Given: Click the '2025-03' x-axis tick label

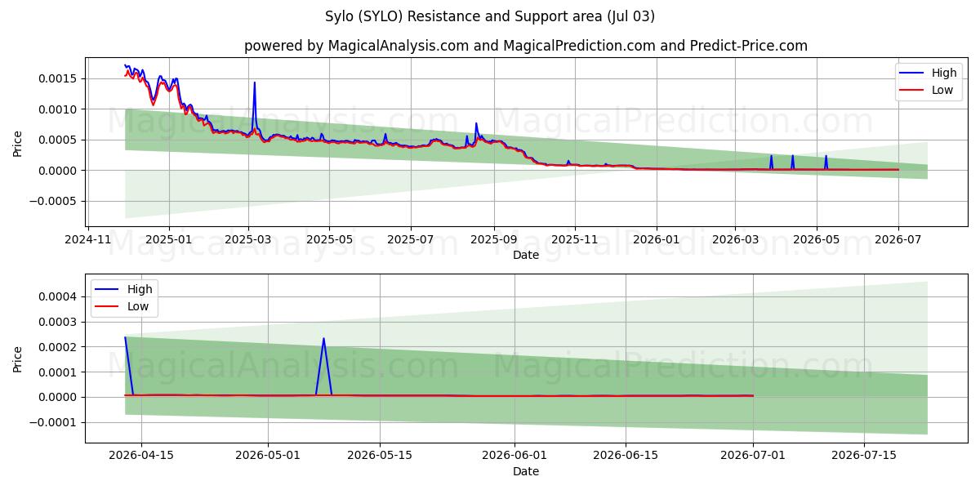Looking at the screenshot, I should (x=248, y=239).
